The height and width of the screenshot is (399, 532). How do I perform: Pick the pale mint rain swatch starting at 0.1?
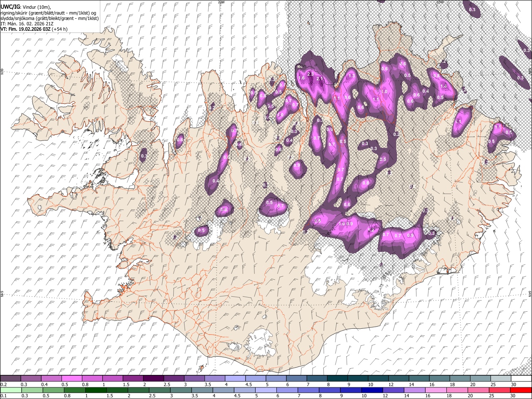(11, 390)
